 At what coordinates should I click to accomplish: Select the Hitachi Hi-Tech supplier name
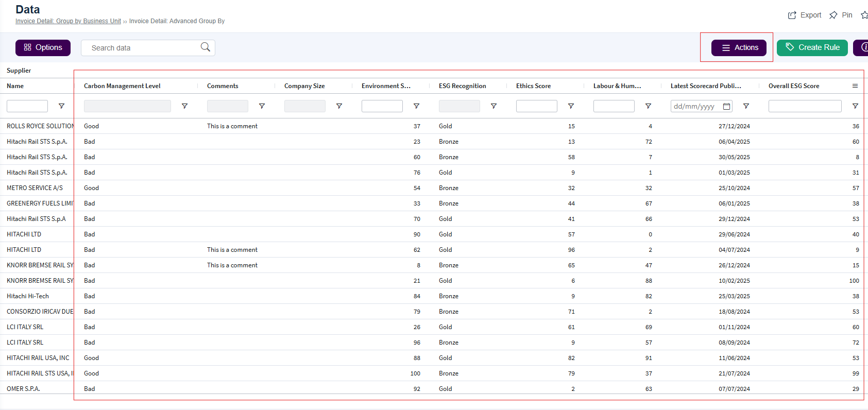28,296
